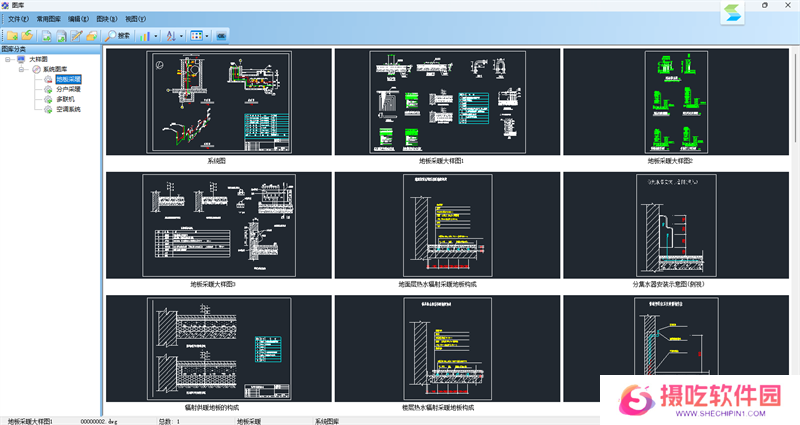Select the 地板采暖大样图3 drawing thumbnail

pos(219,225)
